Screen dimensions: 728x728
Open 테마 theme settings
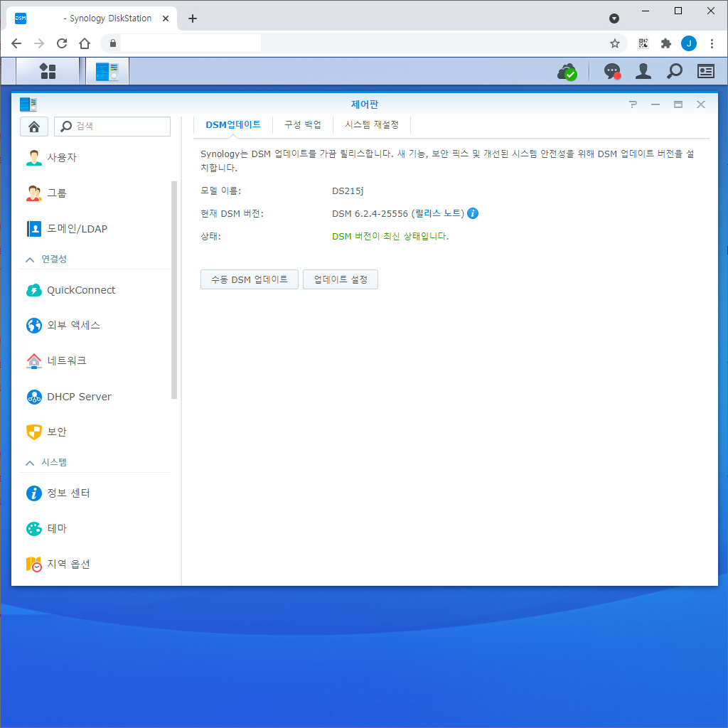click(95, 528)
